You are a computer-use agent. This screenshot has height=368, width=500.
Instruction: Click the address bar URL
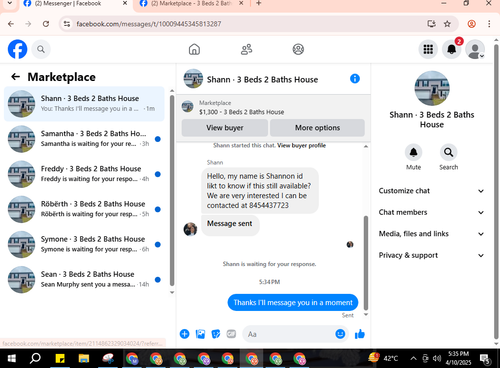pos(148,24)
